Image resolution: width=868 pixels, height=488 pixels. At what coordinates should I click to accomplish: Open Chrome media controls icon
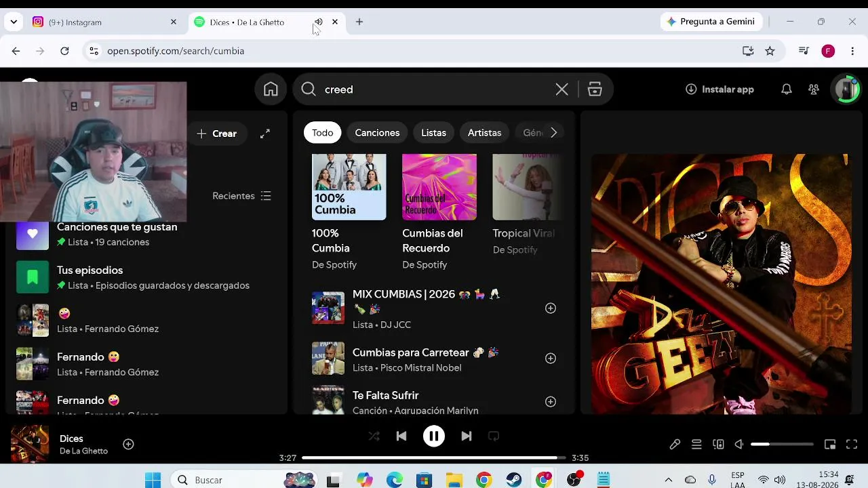804,51
